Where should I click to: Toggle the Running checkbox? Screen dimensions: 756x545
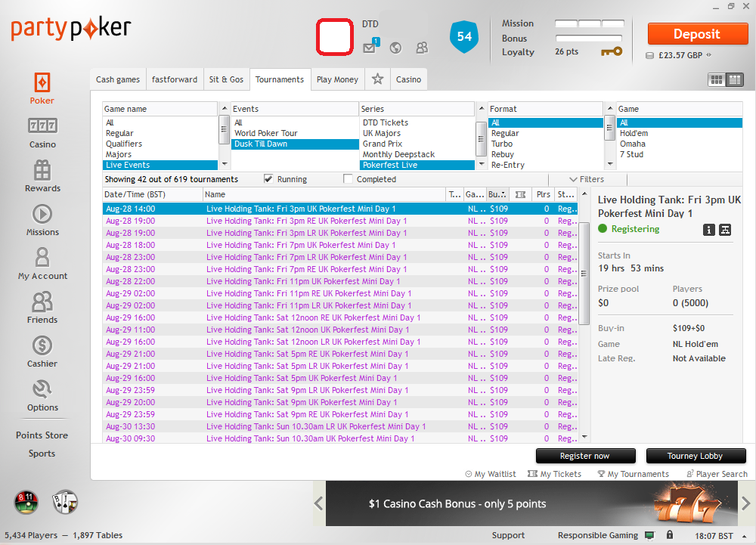coord(268,179)
